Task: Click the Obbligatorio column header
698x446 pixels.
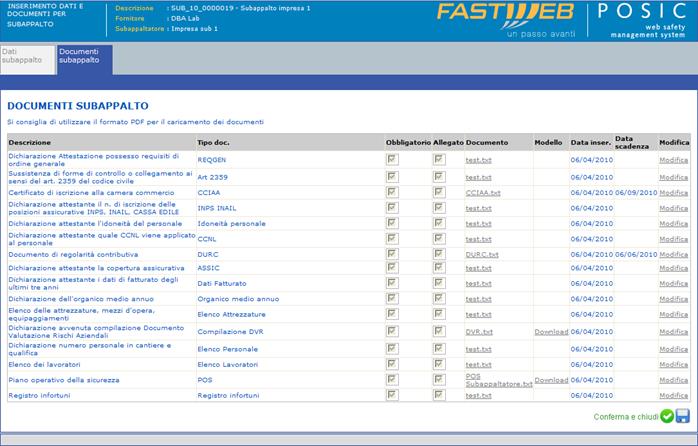Action: tap(408, 142)
